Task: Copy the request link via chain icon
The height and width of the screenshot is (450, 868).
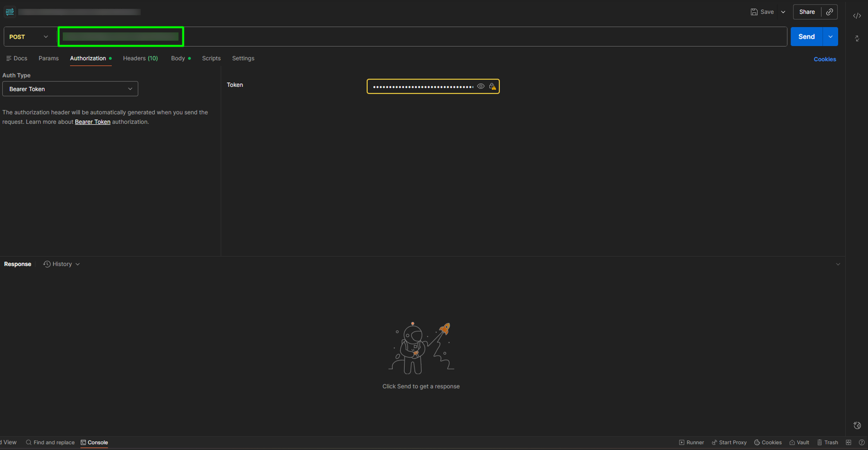Action: coord(829,12)
